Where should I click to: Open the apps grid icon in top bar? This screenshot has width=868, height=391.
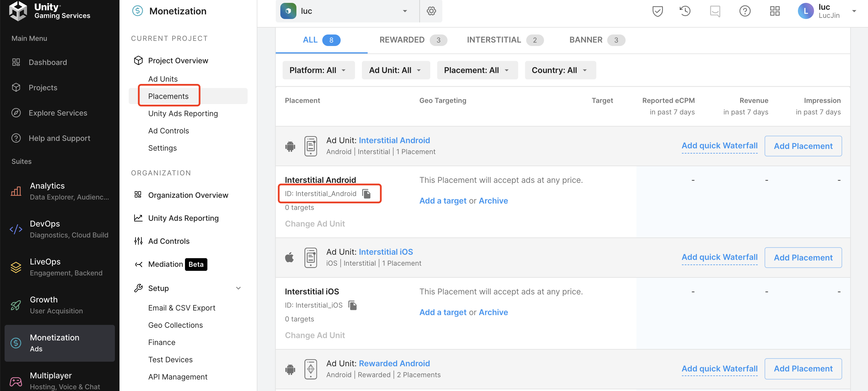coord(775,11)
